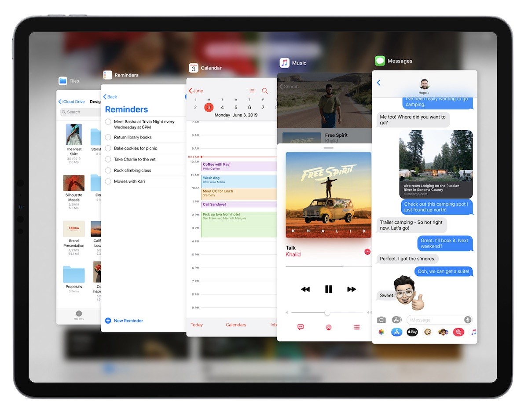
Task: Show lyrics in the Music player
Action: coord(301,327)
